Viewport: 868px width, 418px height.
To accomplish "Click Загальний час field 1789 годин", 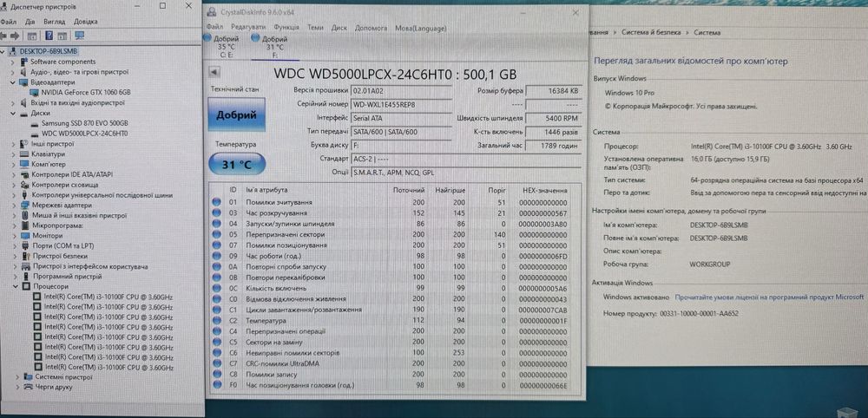I will (x=554, y=146).
